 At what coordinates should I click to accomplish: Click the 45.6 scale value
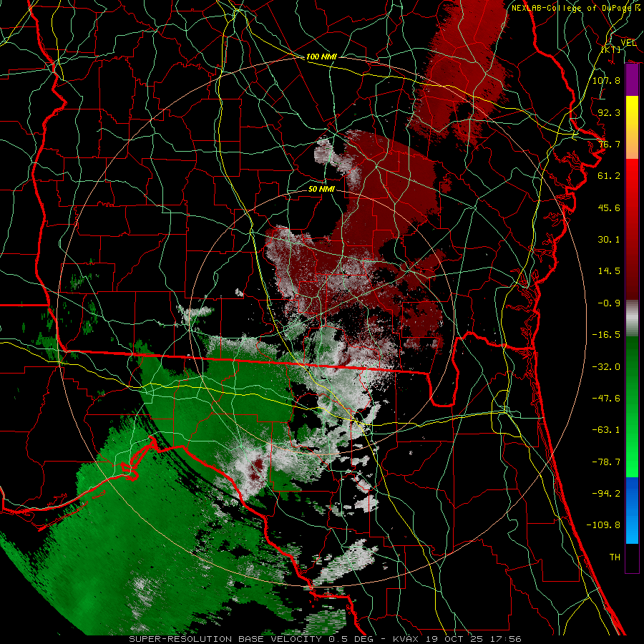(x=609, y=208)
